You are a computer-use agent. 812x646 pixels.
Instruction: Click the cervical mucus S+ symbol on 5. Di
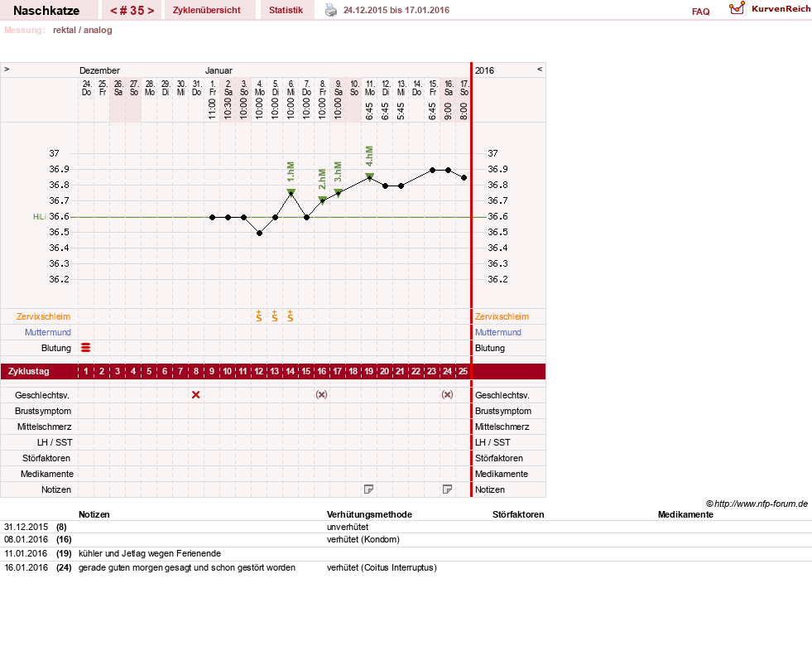tap(275, 316)
